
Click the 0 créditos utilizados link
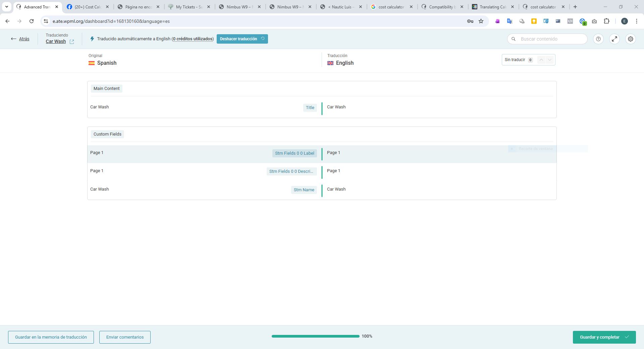[193, 39]
